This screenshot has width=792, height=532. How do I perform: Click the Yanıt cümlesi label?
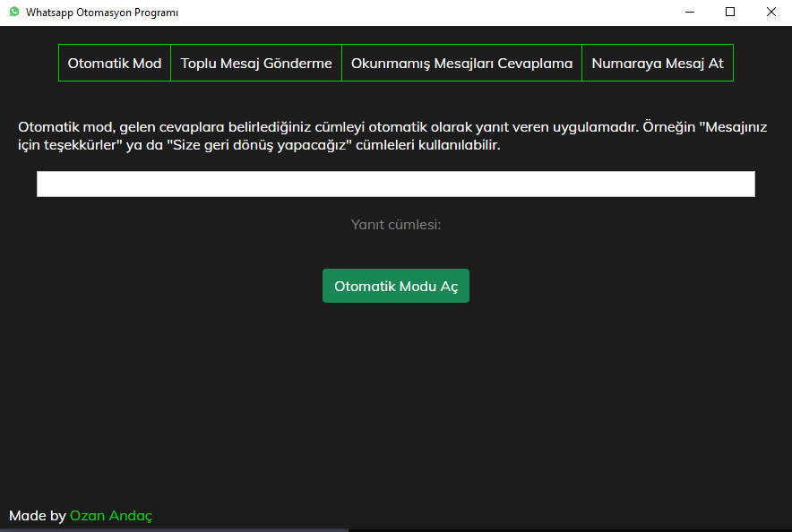(396, 225)
